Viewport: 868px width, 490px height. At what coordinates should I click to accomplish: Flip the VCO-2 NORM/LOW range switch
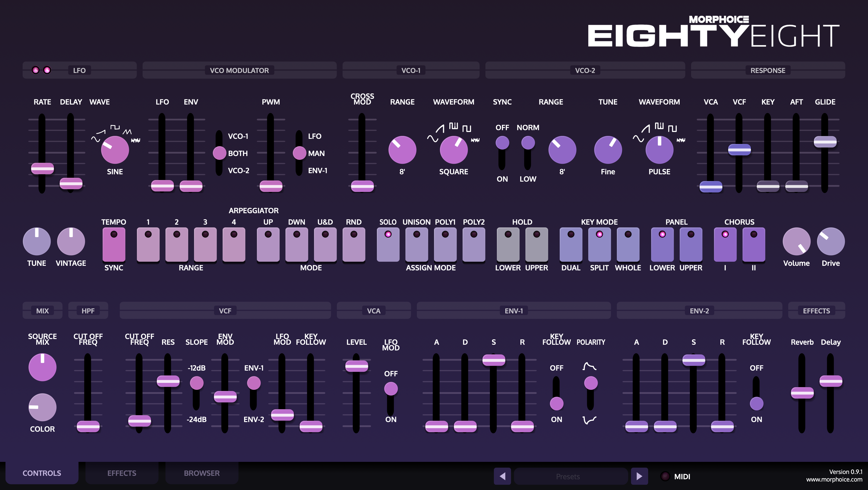click(528, 153)
